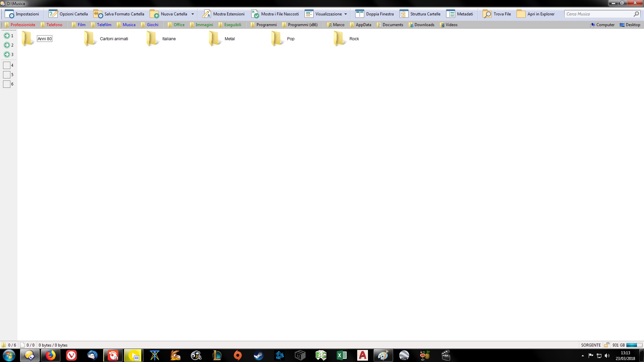This screenshot has height=362, width=644.
Task: Select the Anni 80 folder icon
Action: tap(28, 39)
